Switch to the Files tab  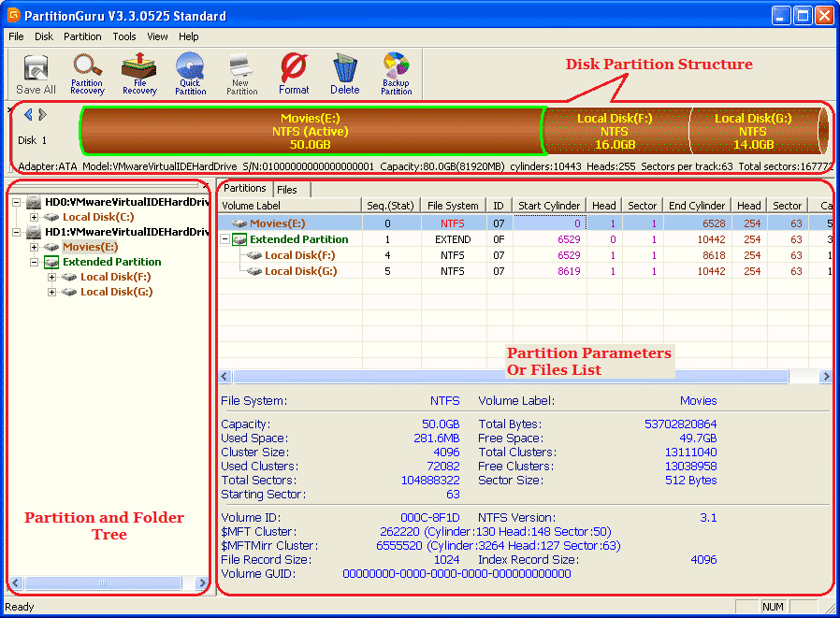[287, 190]
